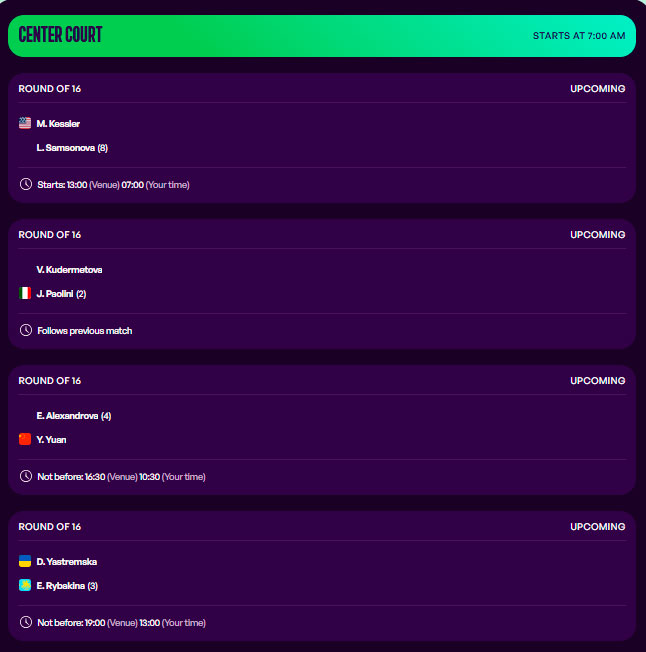The image size is (646, 652).
Task: Open V. Kudermetova's player link
Action: (x=69, y=270)
